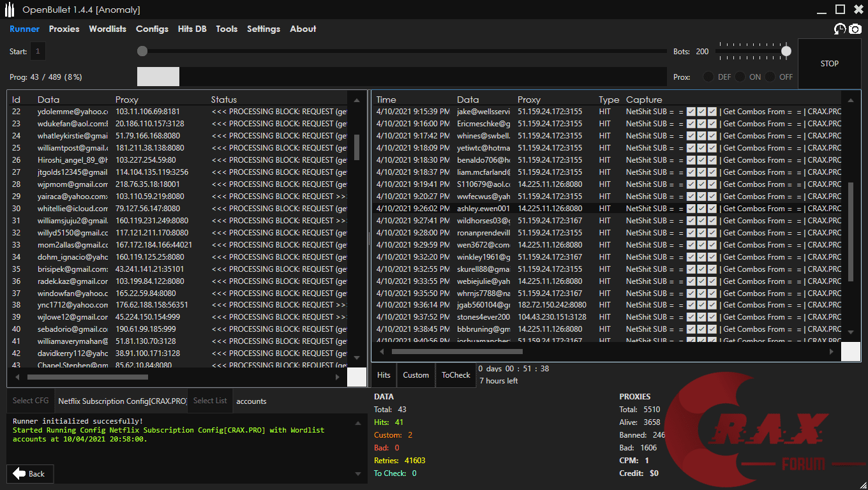Click the 'Credit: $0' text
The height and width of the screenshot is (490, 868).
click(639, 473)
